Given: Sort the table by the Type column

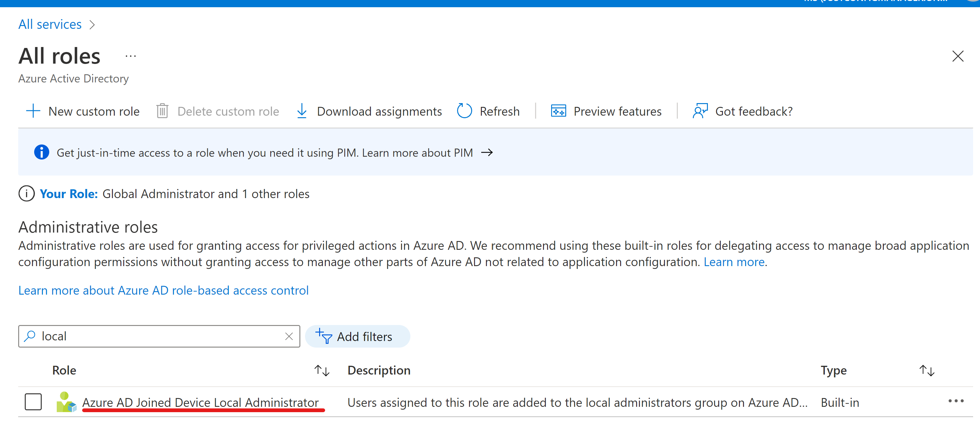Looking at the screenshot, I should coord(926,370).
